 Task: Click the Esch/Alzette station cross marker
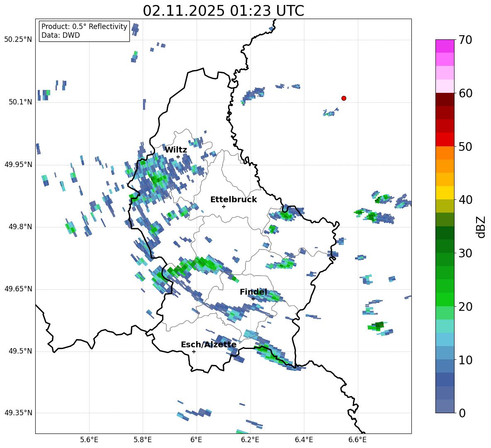pyautogui.click(x=194, y=351)
